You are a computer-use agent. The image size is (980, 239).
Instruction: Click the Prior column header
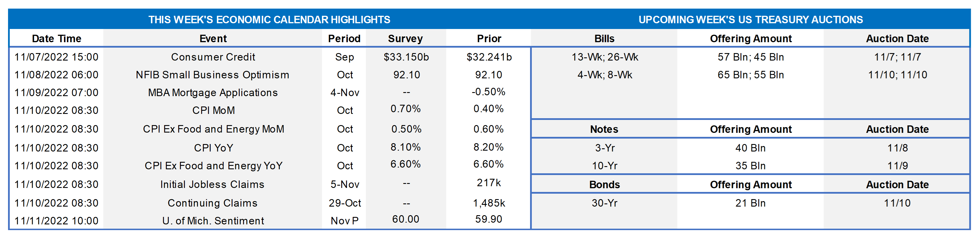pos(489,38)
